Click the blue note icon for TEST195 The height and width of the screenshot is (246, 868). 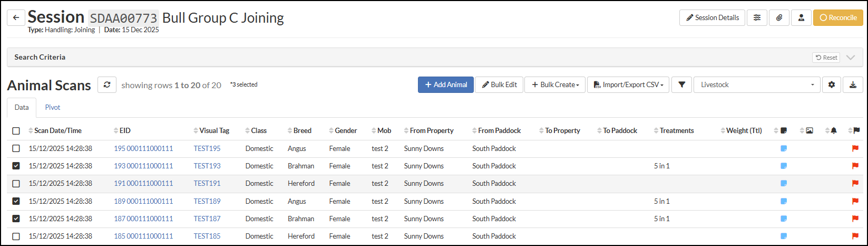click(784, 149)
